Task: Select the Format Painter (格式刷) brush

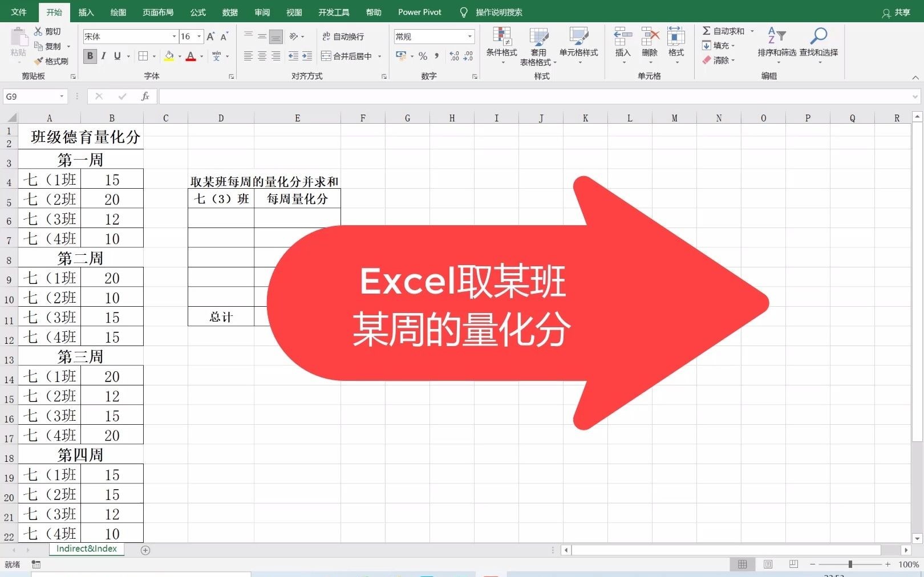Action: [38, 61]
